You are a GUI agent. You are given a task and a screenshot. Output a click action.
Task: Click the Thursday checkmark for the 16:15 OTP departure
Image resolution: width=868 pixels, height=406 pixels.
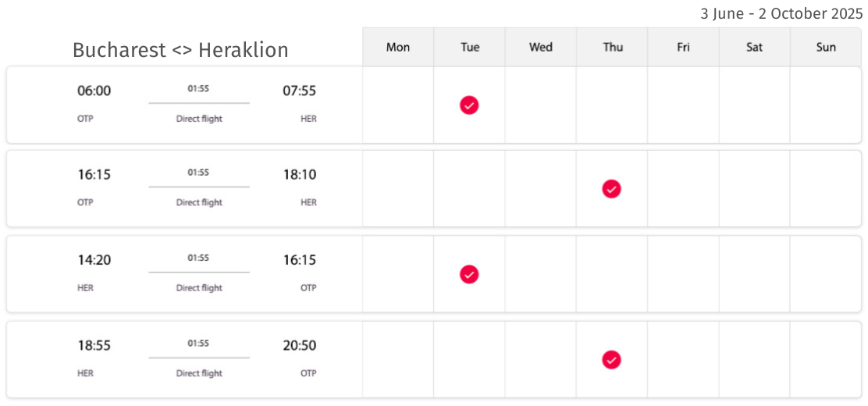(611, 189)
